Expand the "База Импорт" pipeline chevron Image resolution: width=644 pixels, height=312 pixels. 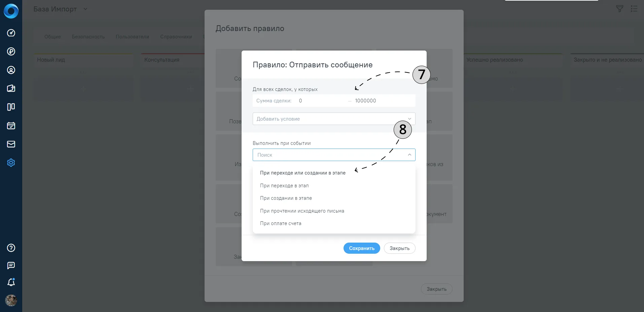click(85, 9)
